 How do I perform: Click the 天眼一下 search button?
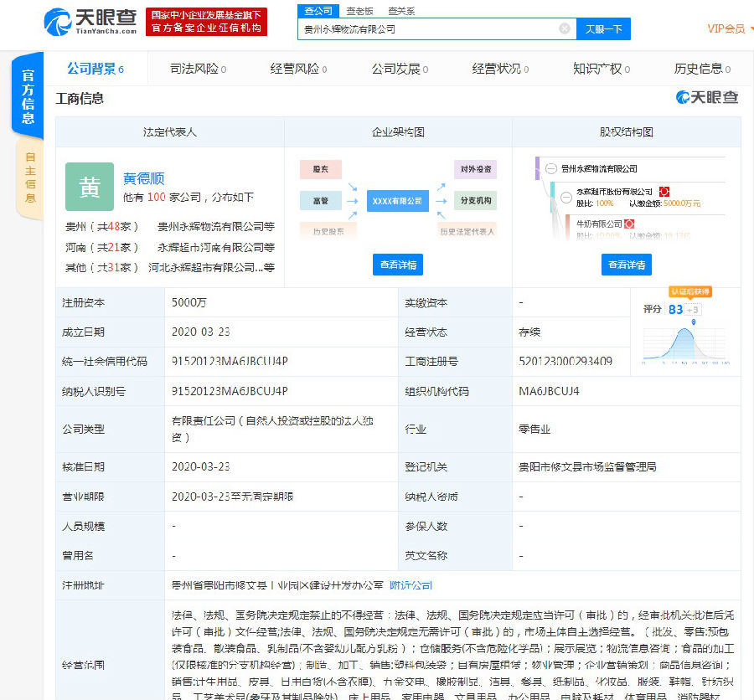click(x=603, y=28)
